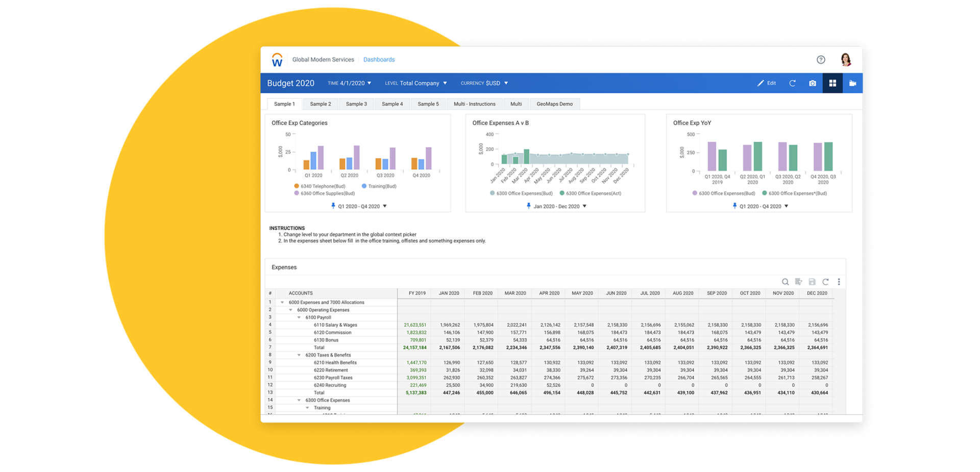This screenshot has width=980, height=472.
Task: Open the Dashboards link in the header
Action: (x=379, y=59)
